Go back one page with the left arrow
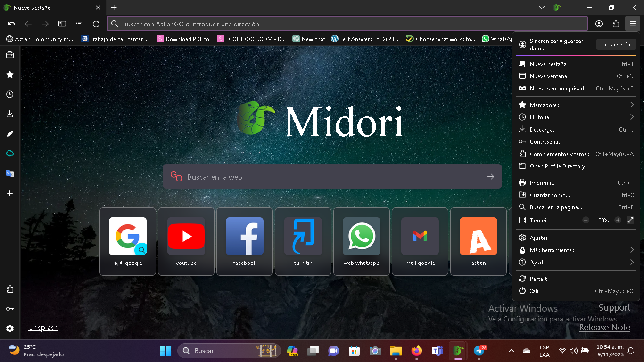Screen dimensions: 644x362 click(28, 24)
